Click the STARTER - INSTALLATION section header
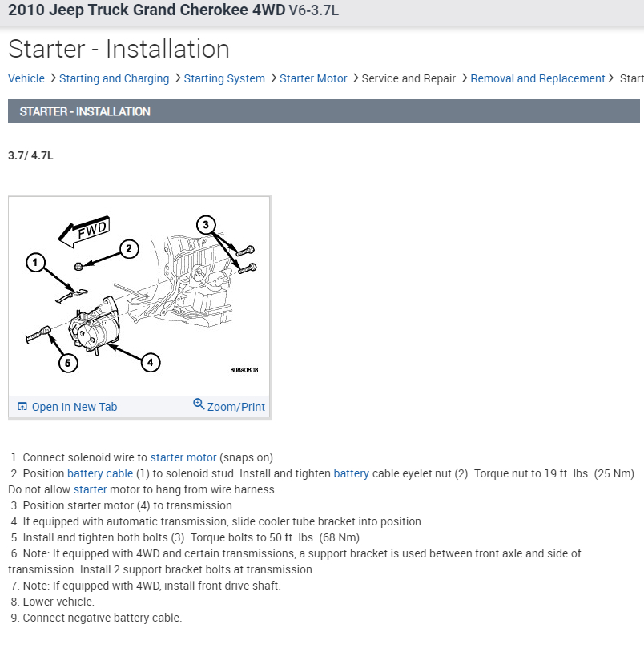This screenshot has height=664, width=644. [x=324, y=111]
